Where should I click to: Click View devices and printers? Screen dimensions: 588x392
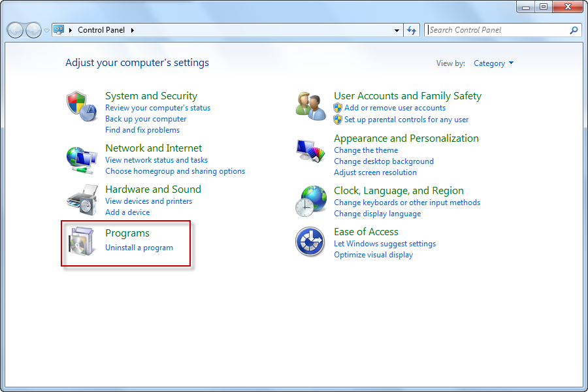coord(148,201)
